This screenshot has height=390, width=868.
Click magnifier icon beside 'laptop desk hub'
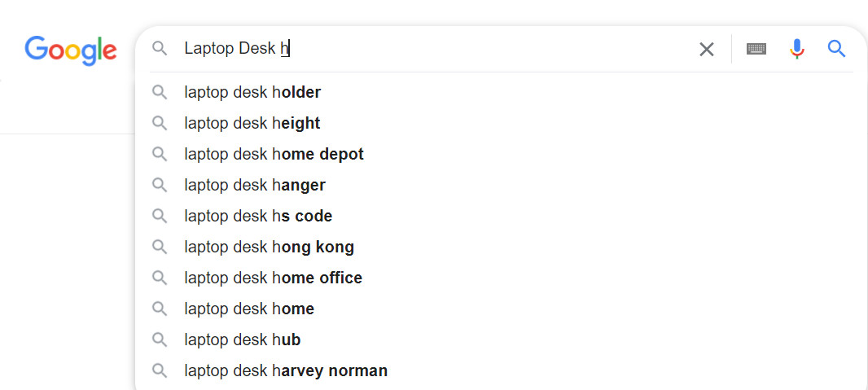coord(160,340)
